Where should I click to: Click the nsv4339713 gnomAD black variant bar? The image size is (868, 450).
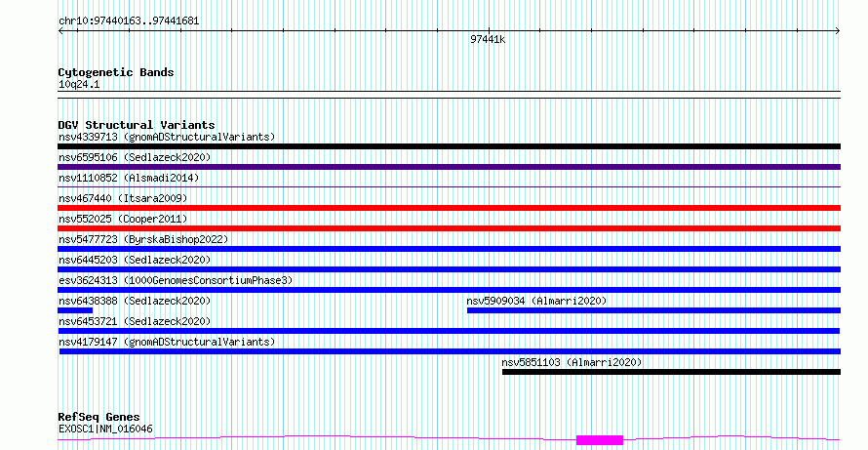[x=449, y=146]
